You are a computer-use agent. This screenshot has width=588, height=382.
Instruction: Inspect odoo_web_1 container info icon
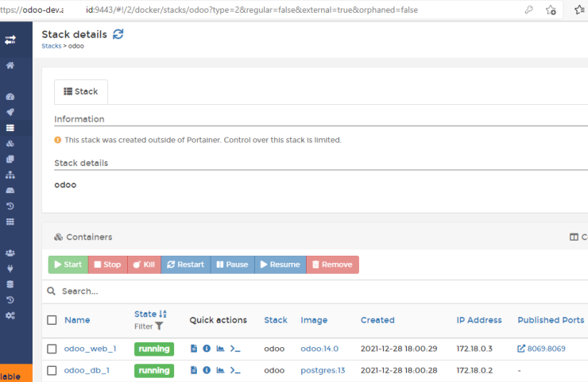point(207,349)
